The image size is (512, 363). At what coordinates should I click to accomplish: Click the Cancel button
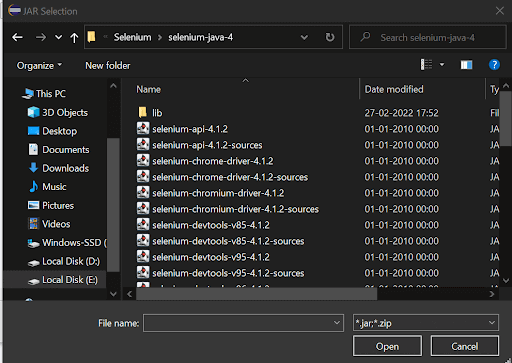[x=465, y=346]
